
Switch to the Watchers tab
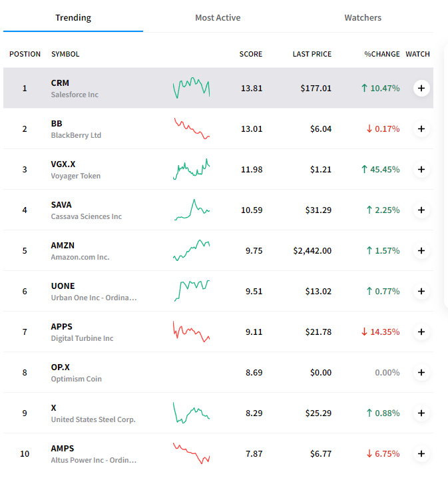363,17
